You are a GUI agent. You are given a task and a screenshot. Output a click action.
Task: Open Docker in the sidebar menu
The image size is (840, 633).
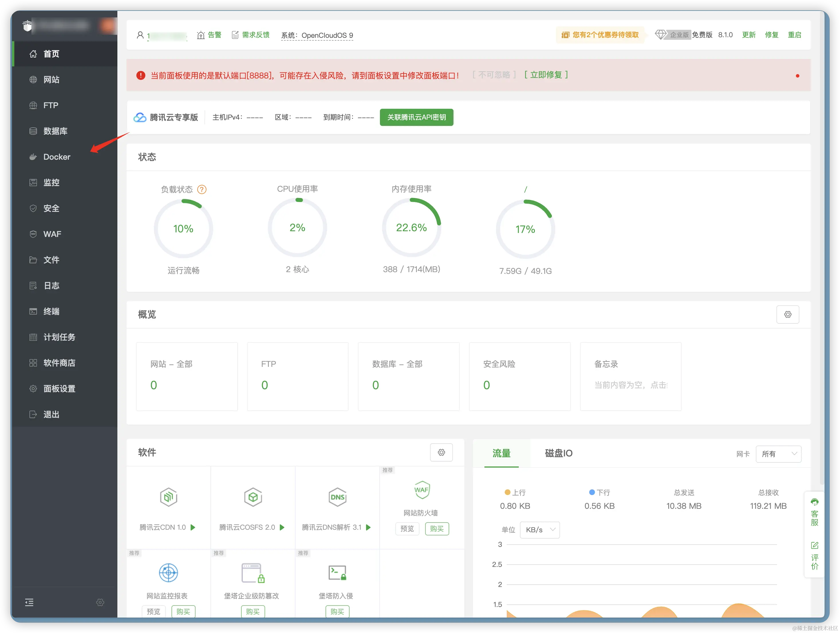tap(57, 157)
